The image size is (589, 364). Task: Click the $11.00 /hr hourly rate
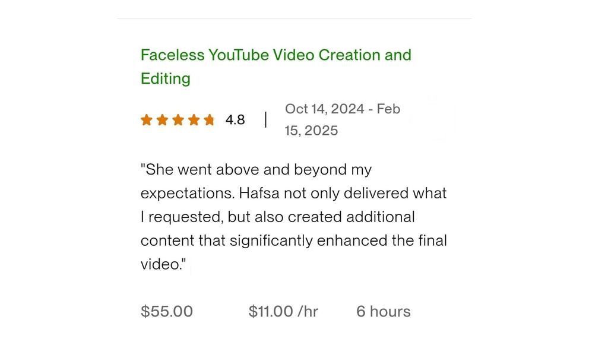(x=283, y=312)
